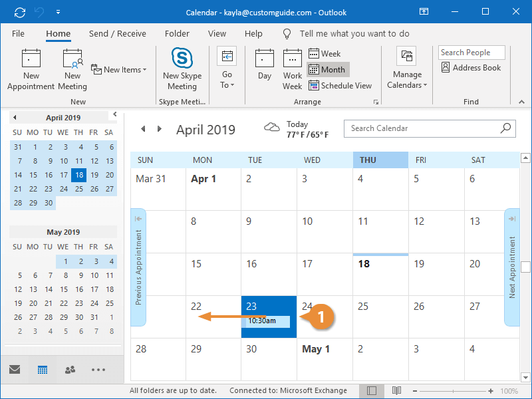Click the calendar vertical scrollbar thumb
This screenshot has height=399, width=532.
pos(525,267)
